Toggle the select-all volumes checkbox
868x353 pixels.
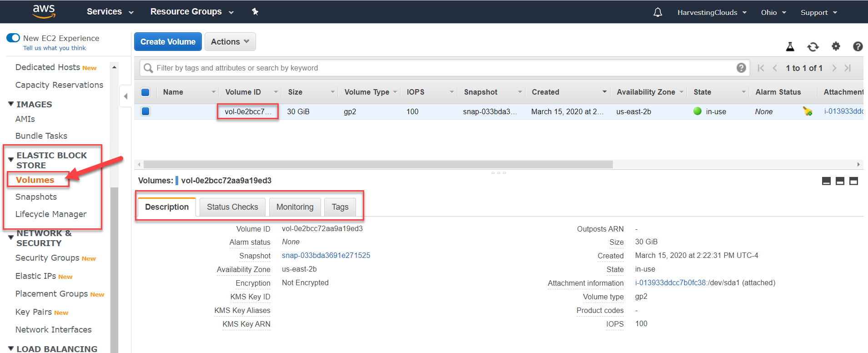146,92
